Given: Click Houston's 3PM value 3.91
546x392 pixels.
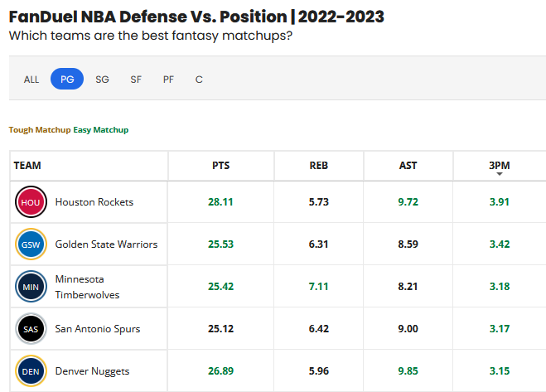Looking at the screenshot, I should (x=500, y=202).
